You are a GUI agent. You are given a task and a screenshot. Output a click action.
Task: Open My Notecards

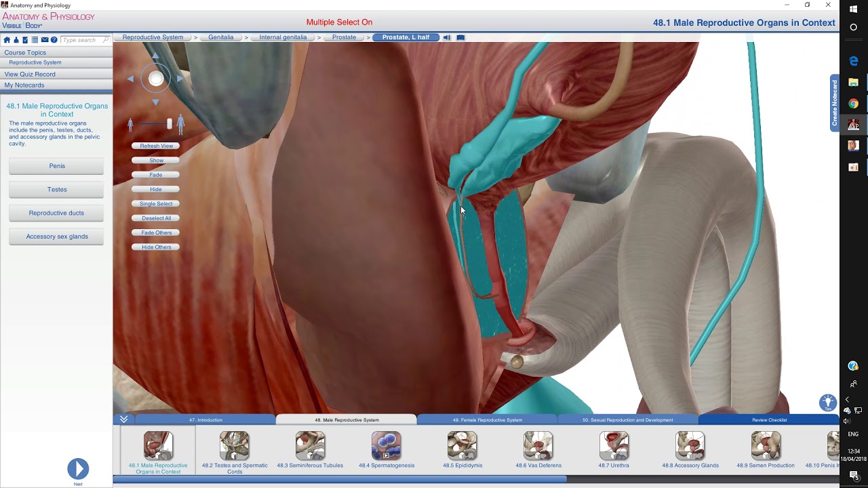pos(56,85)
